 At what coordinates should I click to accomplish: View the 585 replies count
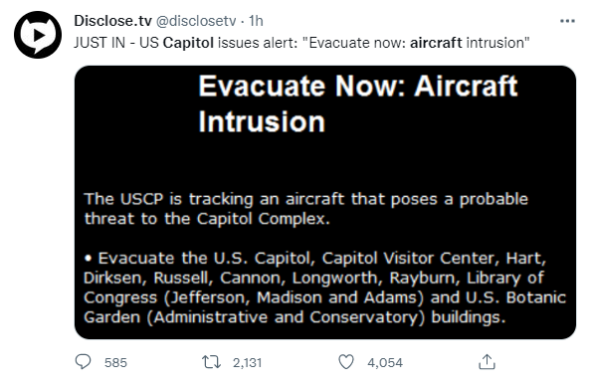click(x=116, y=363)
